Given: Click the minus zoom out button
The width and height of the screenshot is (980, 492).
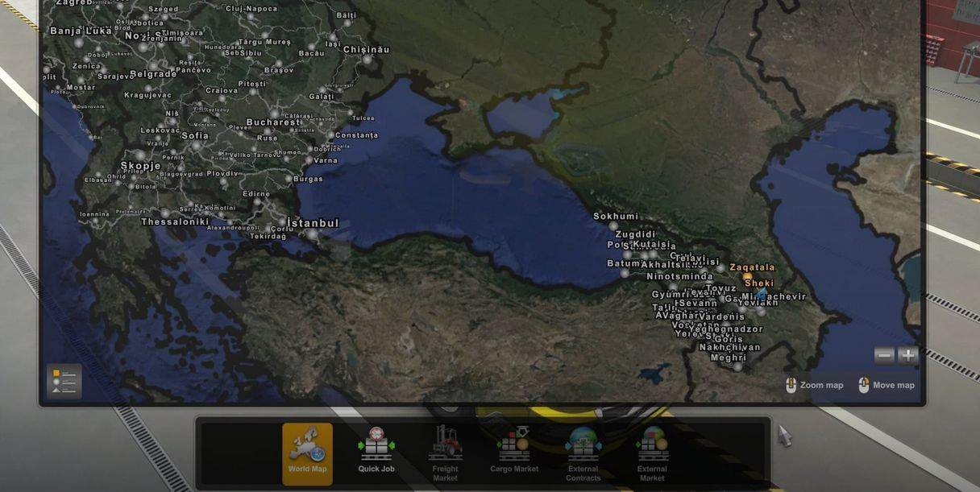Looking at the screenshot, I should pyautogui.click(x=884, y=356).
